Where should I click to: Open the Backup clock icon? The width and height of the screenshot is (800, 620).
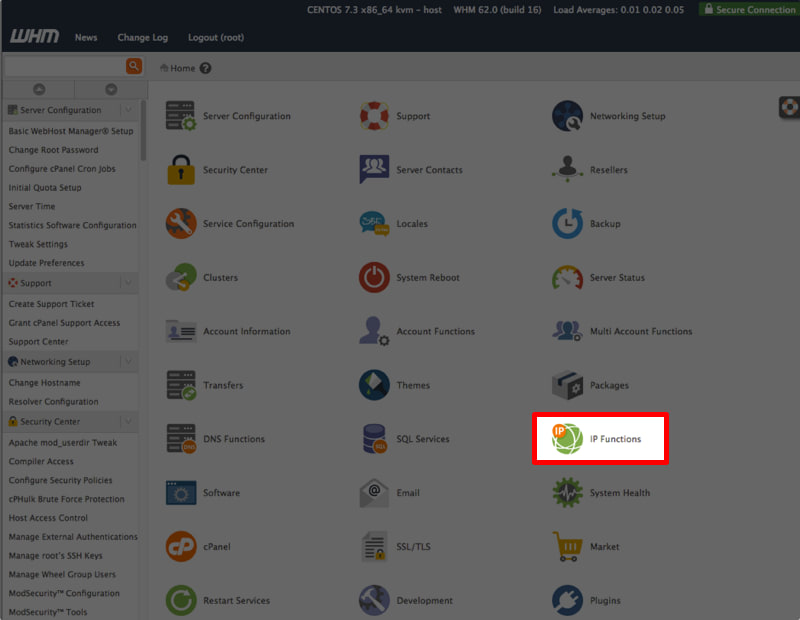567,224
